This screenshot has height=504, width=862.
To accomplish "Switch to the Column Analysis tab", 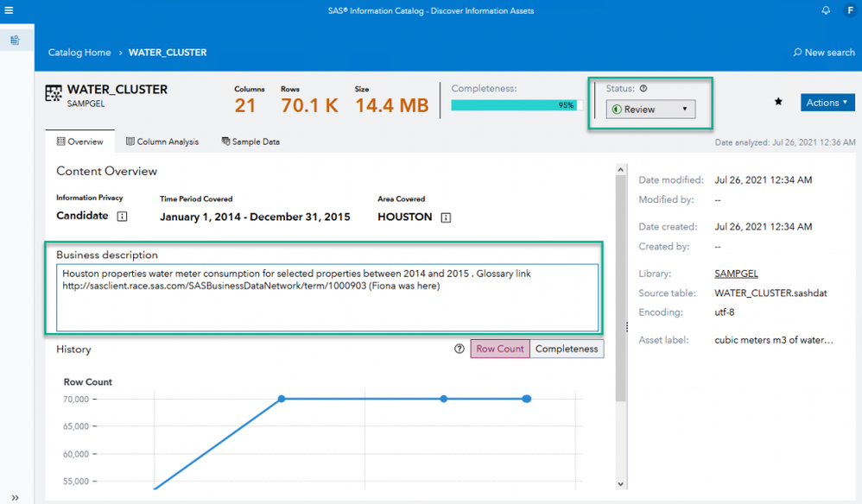I will pos(162,142).
